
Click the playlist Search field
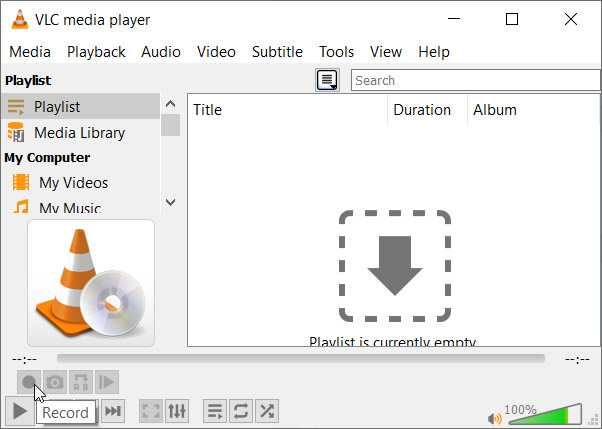coord(475,81)
